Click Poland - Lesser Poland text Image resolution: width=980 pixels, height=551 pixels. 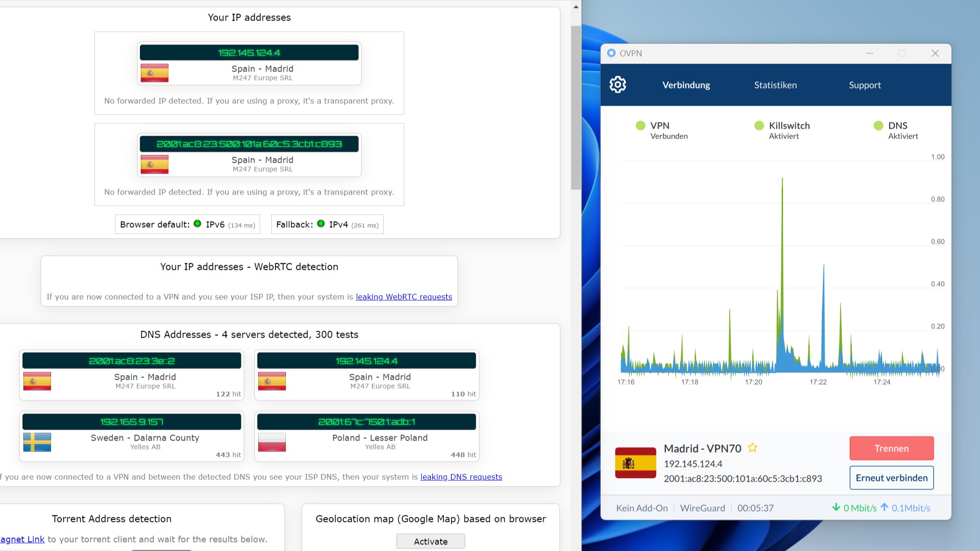tap(380, 438)
